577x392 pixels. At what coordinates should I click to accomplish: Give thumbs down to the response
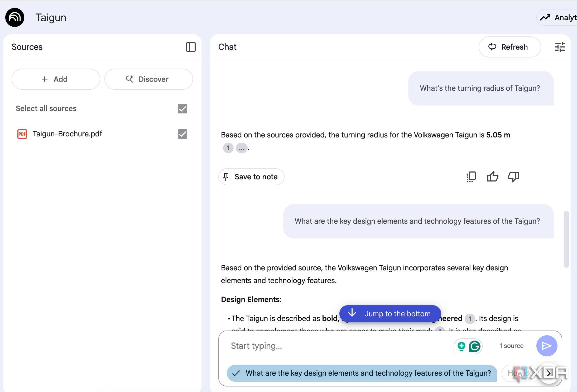[x=513, y=177]
